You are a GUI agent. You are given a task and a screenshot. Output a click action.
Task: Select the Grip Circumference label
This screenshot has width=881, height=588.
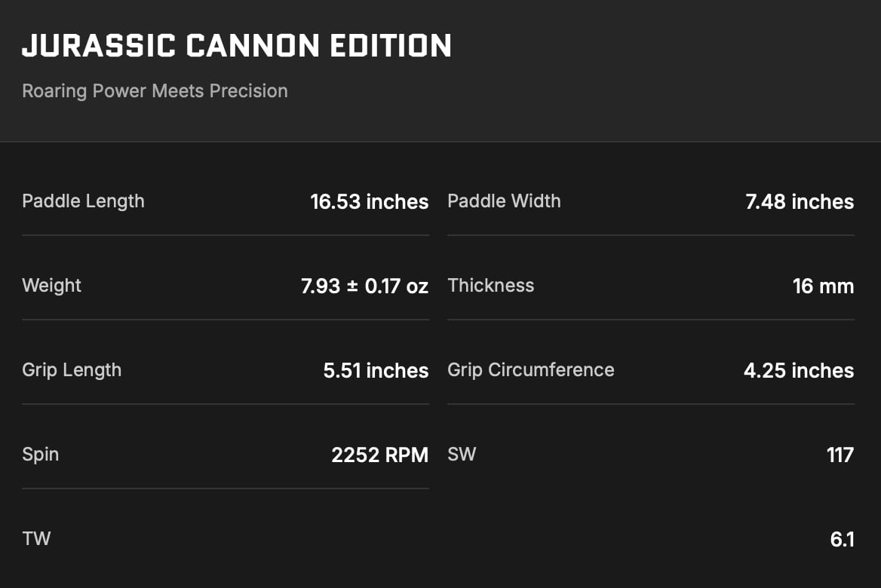pyautogui.click(x=530, y=370)
